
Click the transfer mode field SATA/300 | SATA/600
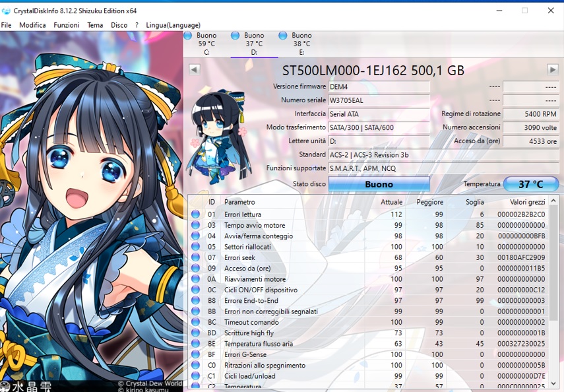[379, 127]
